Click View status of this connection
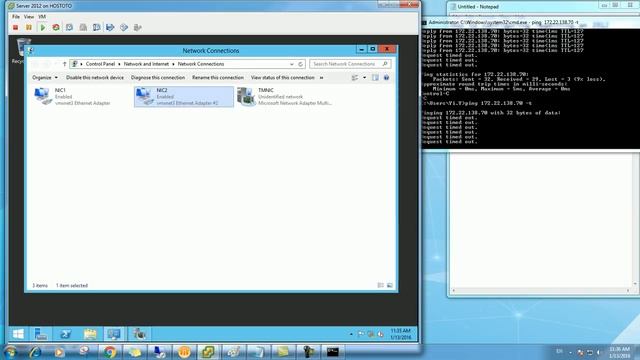 (282, 78)
